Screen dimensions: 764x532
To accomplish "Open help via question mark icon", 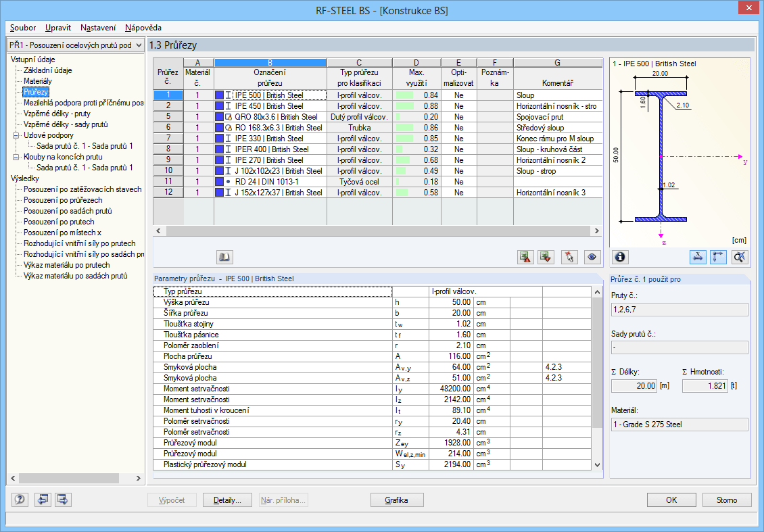I will point(20,500).
